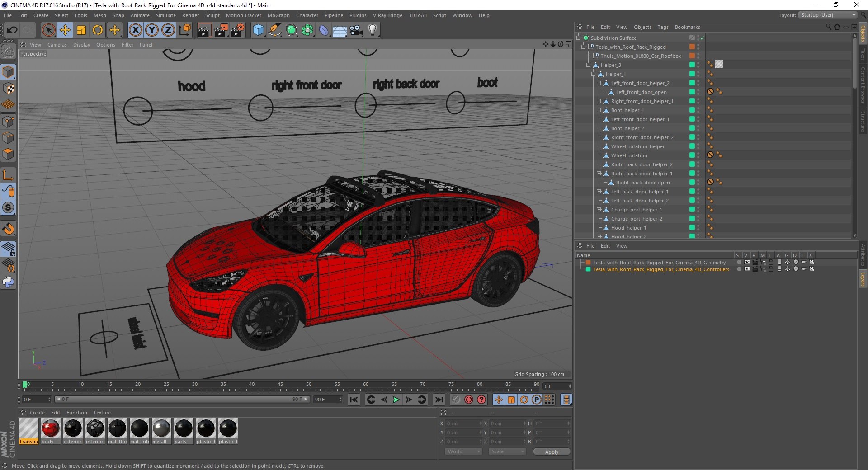Viewport: 868px width, 470px height.
Task: Open Object Manager Tags menu
Action: (663, 27)
